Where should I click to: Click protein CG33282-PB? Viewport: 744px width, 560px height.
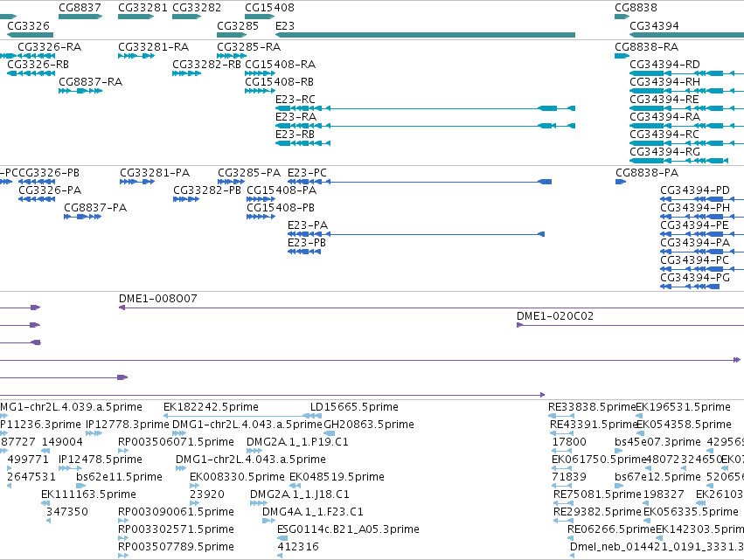(207, 190)
